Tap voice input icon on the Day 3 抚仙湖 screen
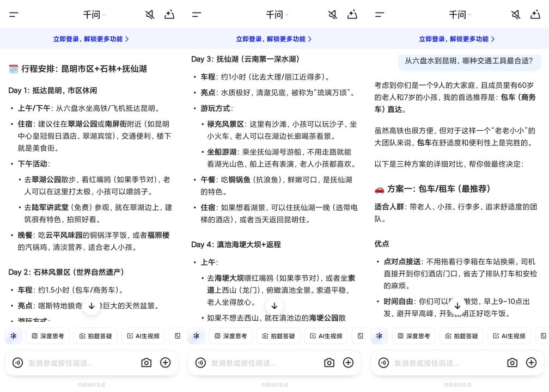 click(200, 363)
